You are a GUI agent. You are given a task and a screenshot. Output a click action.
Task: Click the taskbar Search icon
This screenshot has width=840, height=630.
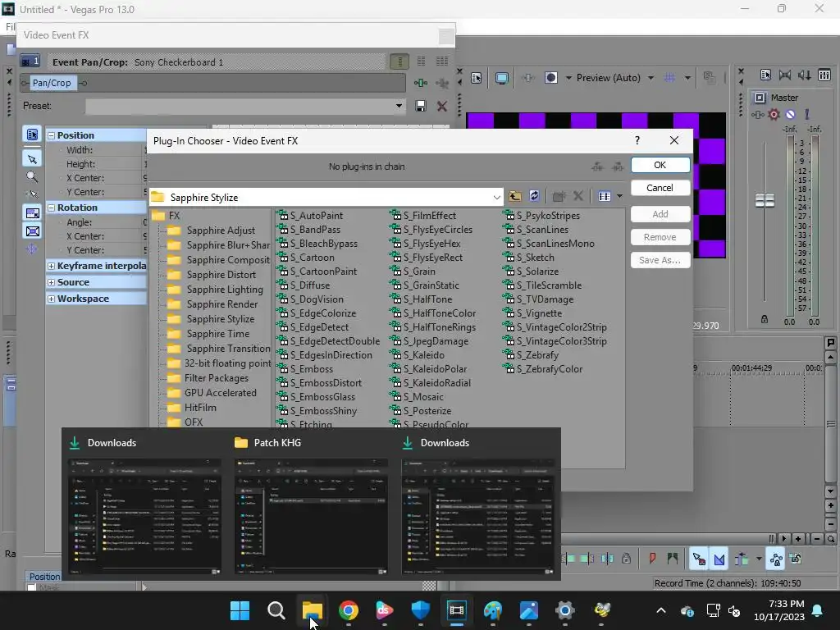pyautogui.click(x=276, y=610)
